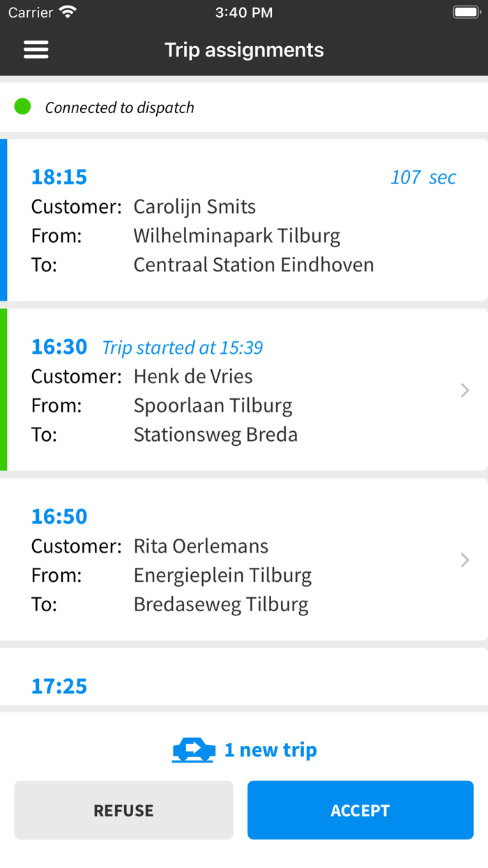488x868 pixels.
Task: Accept the new trip
Action: coord(360,810)
